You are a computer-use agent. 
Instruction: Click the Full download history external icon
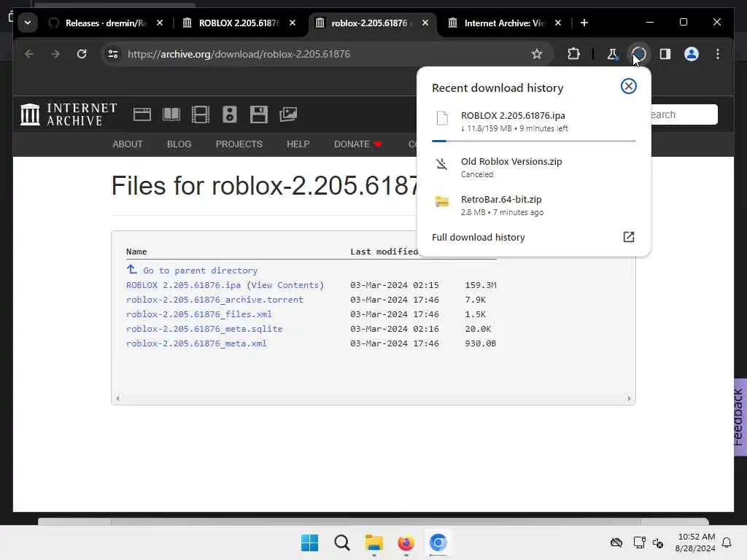628,237
